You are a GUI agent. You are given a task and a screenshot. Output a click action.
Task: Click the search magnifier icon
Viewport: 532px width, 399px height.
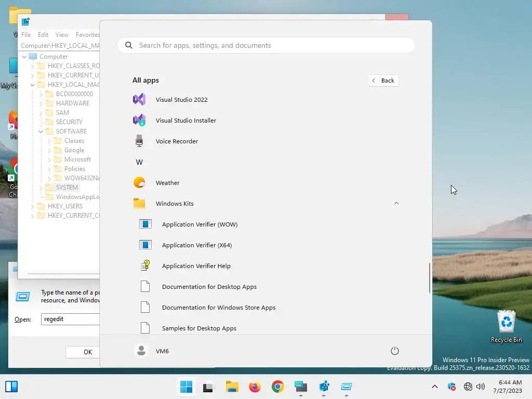coord(129,45)
